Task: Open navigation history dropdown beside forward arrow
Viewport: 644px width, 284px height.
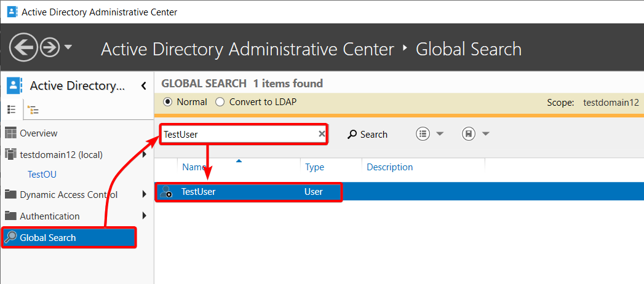Action: [68, 47]
